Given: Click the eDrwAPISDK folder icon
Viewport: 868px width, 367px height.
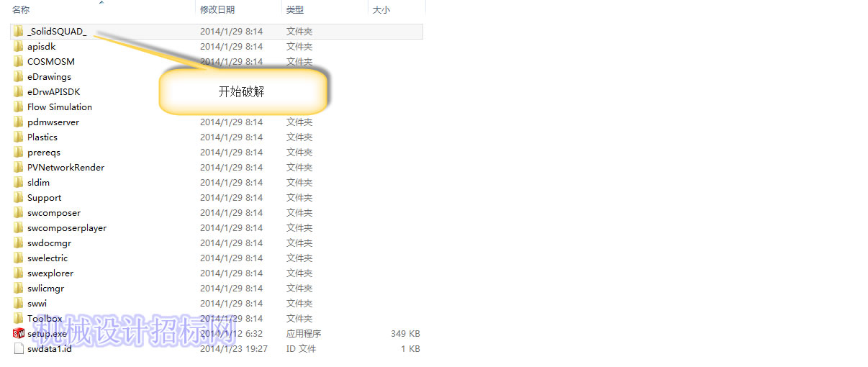Looking at the screenshot, I should tap(19, 92).
